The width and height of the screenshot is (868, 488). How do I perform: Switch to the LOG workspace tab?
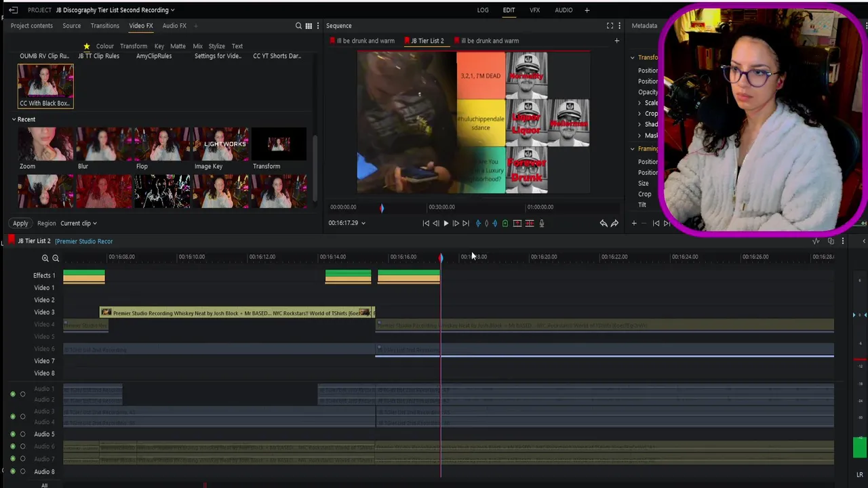tap(483, 10)
